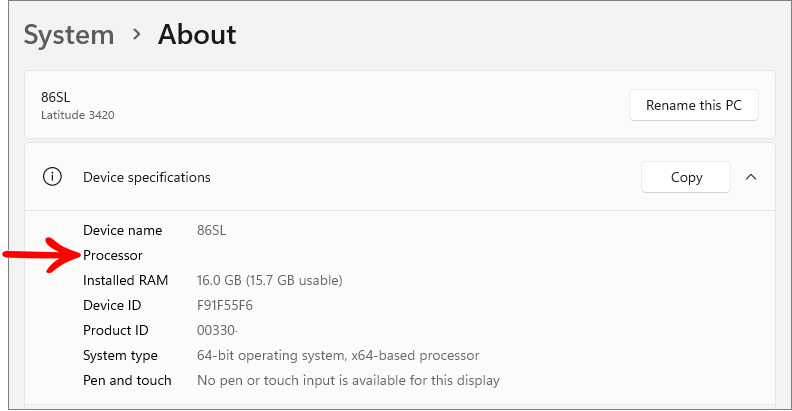Go back to System breadcrumb

69,35
